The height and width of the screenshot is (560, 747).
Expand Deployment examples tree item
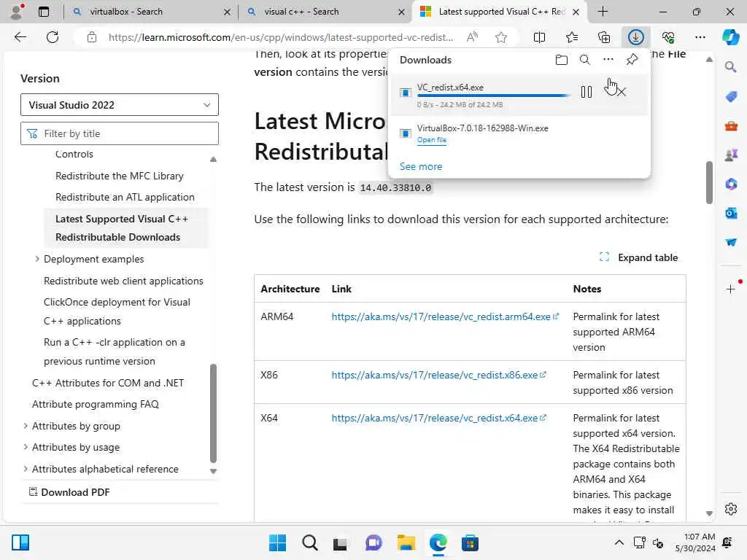pos(36,259)
